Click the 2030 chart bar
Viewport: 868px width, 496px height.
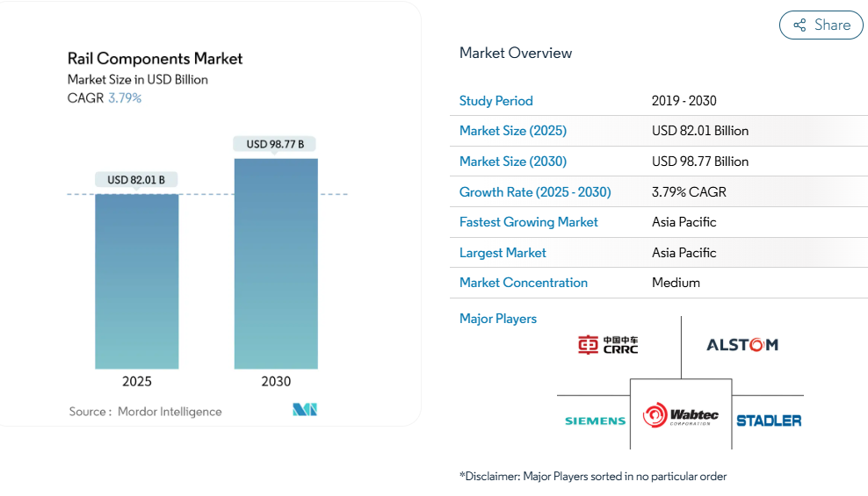click(276, 263)
